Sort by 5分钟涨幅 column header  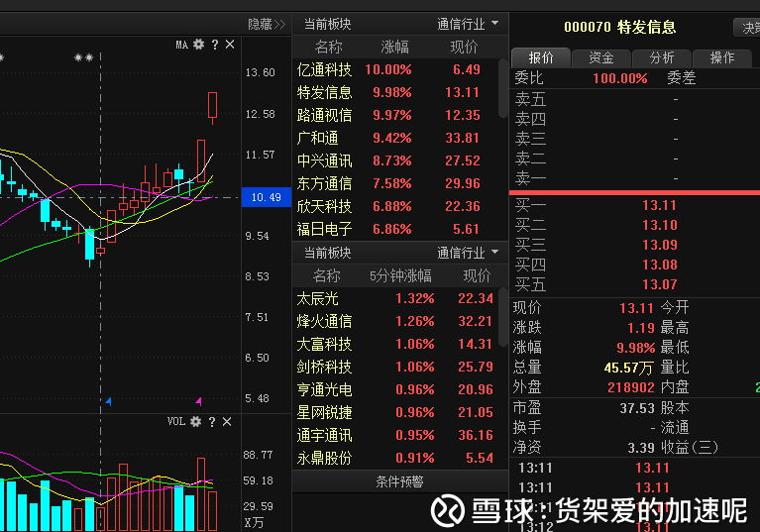coord(400,275)
